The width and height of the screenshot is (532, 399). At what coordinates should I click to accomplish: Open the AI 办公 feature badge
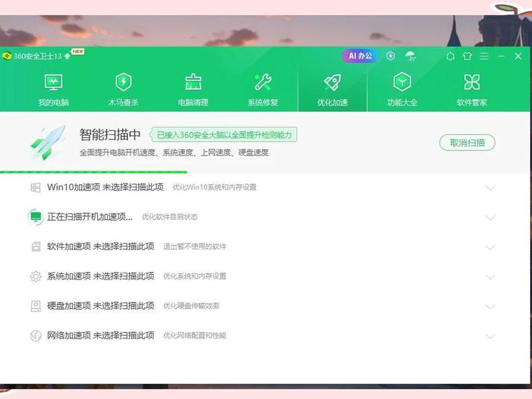(x=360, y=56)
